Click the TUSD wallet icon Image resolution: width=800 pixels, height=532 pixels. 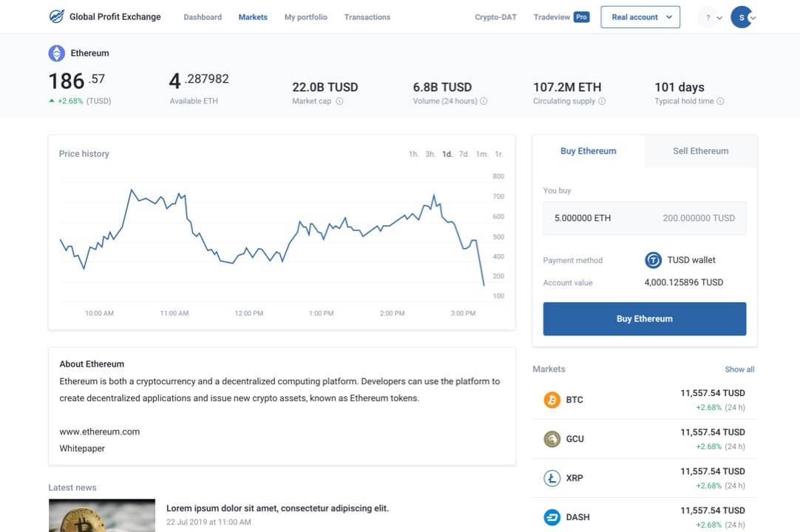tap(653, 260)
